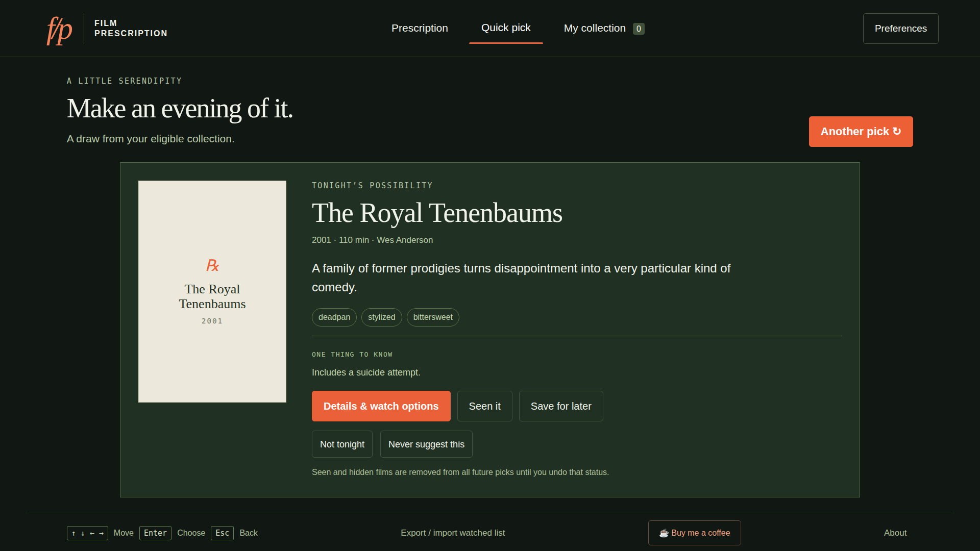The width and height of the screenshot is (980, 551).
Task: Open the Prescription tab
Action: [420, 29]
